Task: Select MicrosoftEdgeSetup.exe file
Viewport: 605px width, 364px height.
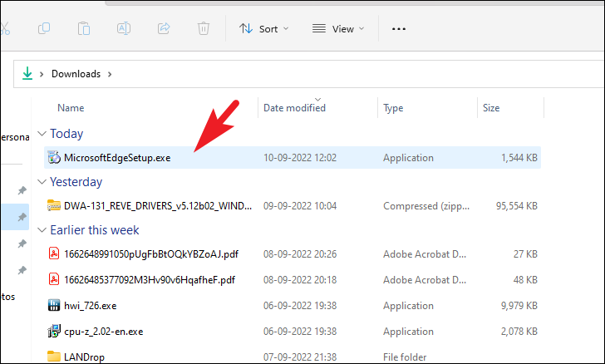Action: point(293,158)
